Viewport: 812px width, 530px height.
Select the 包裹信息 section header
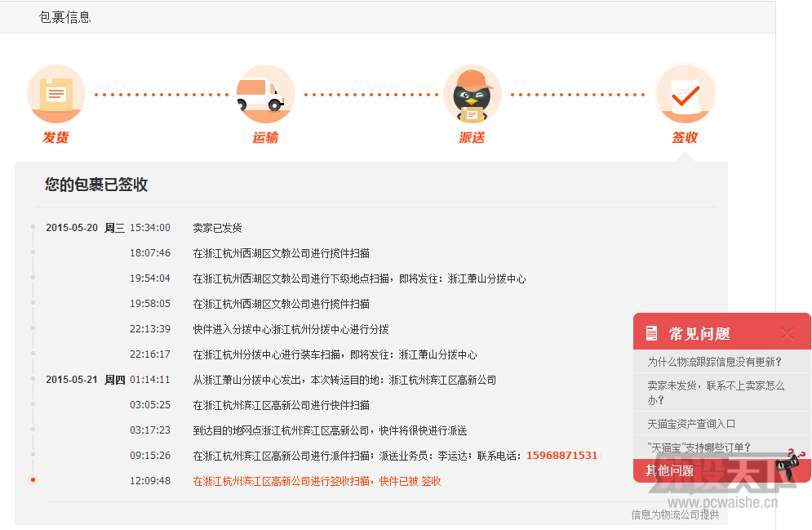[65, 17]
